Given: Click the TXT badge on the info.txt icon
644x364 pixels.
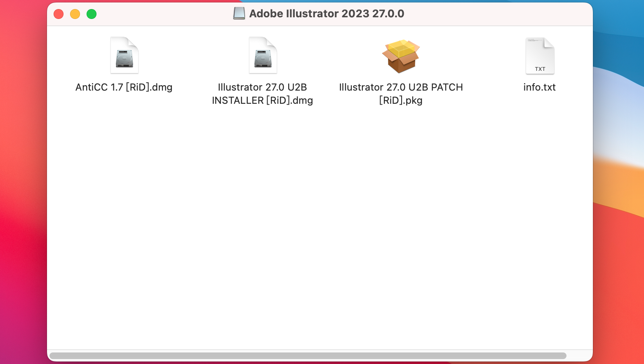Looking at the screenshot, I should pyautogui.click(x=540, y=69).
